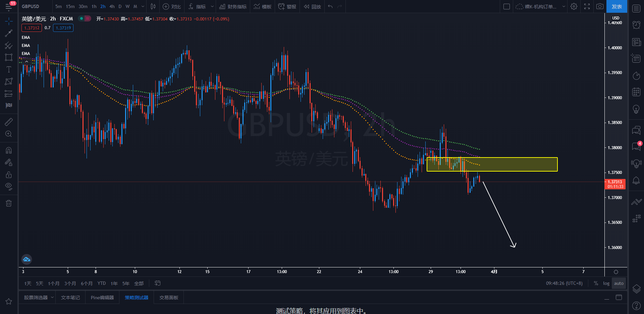Open chart settings gear in top toolbar

[574, 6]
